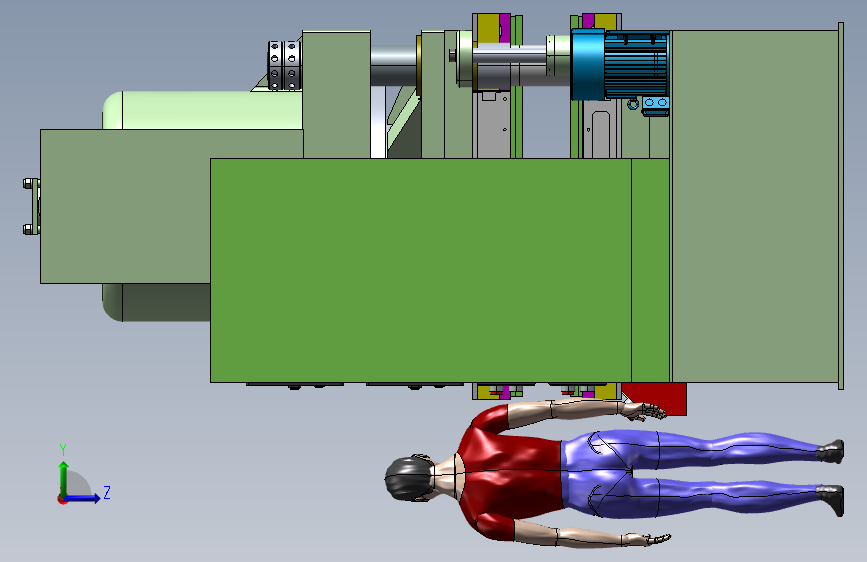Select the grey-green box housing on the left
Screen dimensions: 867x562
(126, 206)
